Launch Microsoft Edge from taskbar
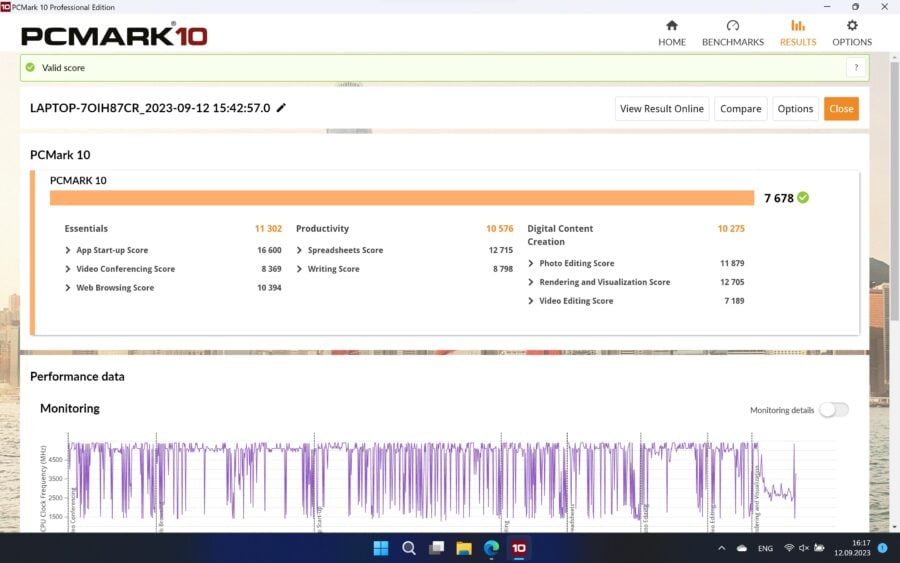 [x=491, y=548]
